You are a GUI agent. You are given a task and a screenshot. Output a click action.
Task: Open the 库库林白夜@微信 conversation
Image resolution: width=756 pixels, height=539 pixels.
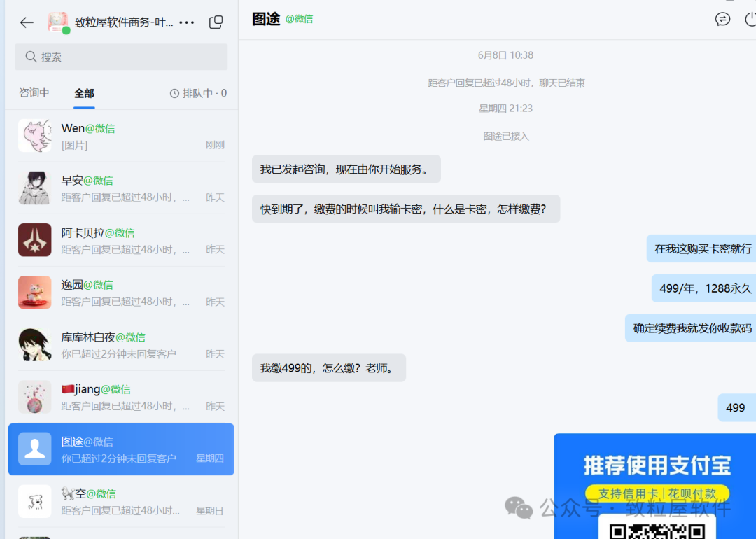(121, 344)
